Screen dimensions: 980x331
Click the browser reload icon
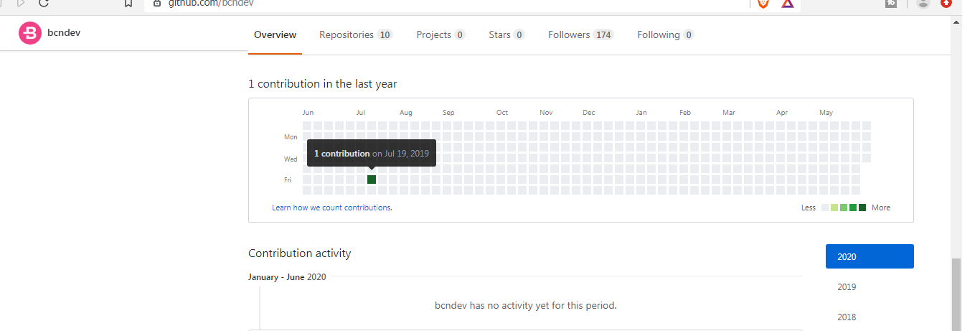click(x=44, y=3)
